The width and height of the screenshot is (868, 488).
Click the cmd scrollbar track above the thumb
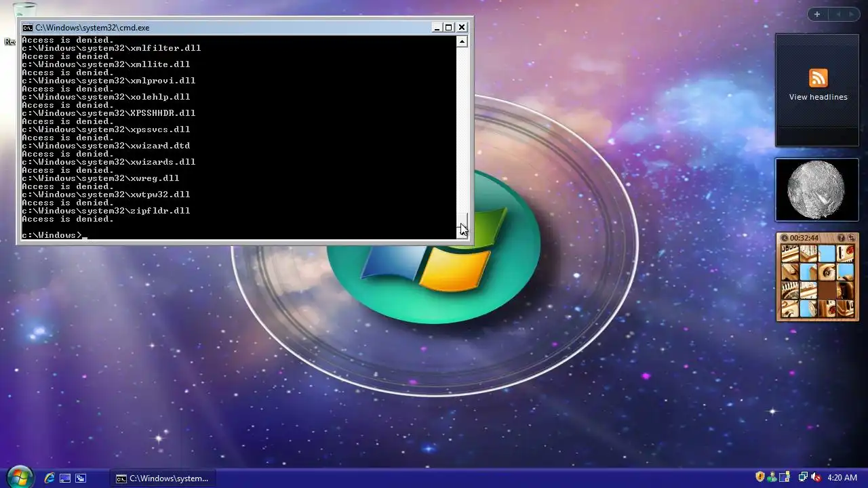point(462,129)
